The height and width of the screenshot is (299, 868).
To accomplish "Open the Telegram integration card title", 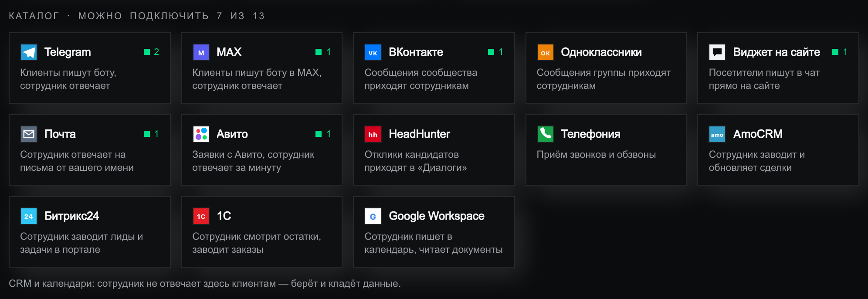I will coord(68,52).
